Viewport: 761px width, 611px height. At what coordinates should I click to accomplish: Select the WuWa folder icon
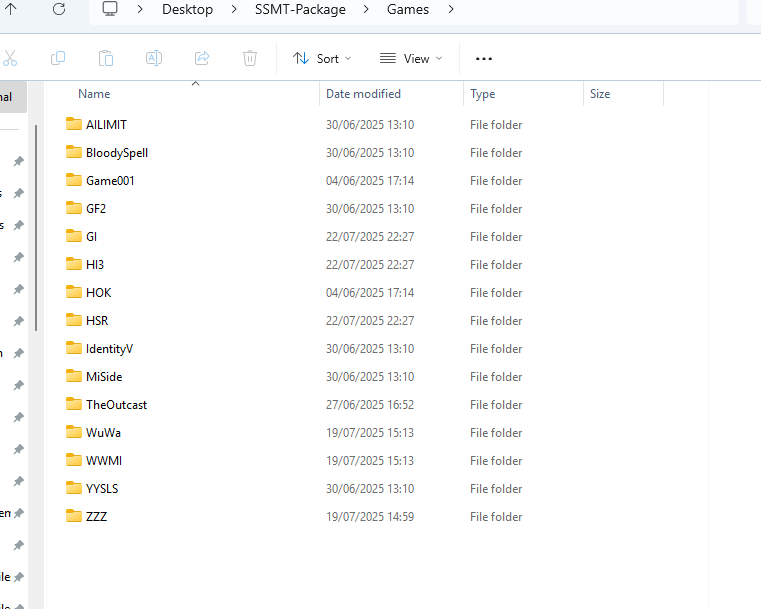tap(74, 432)
